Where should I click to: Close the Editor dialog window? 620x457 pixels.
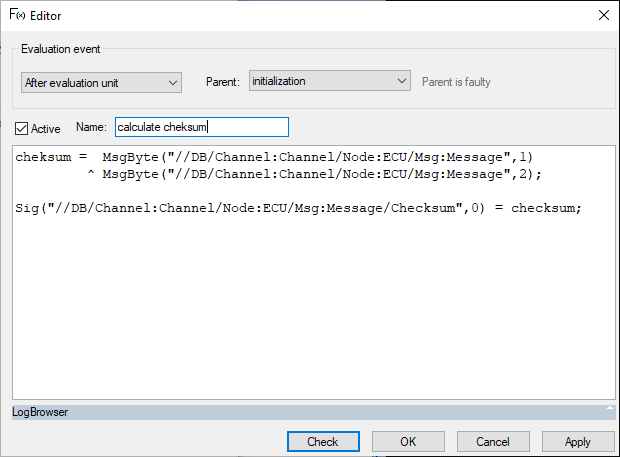603,15
